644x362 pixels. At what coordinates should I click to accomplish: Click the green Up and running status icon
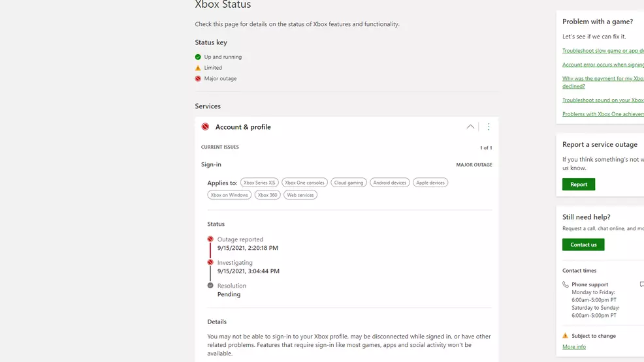pyautogui.click(x=198, y=57)
